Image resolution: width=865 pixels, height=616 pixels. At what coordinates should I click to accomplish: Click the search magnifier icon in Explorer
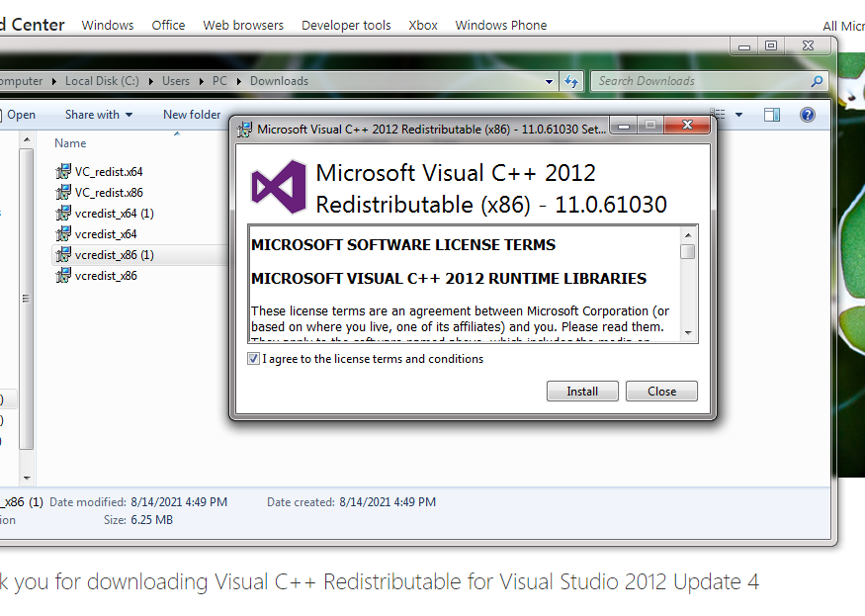tap(817, 82)
